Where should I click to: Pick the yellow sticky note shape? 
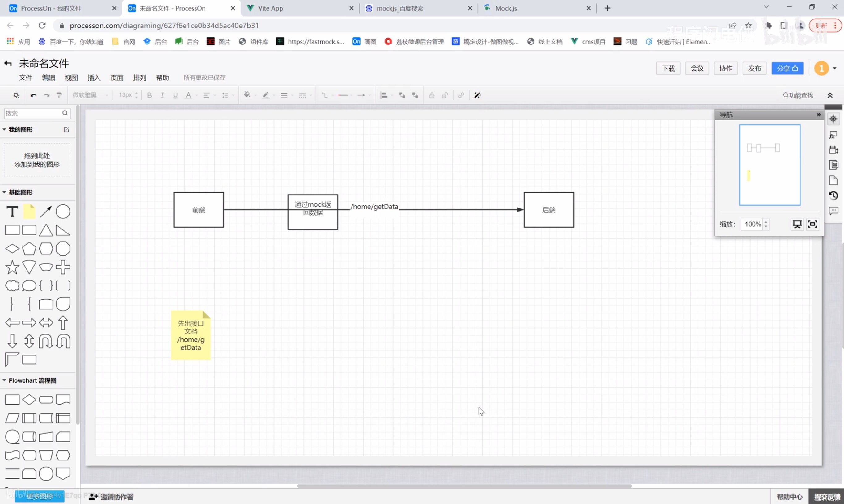29,212
